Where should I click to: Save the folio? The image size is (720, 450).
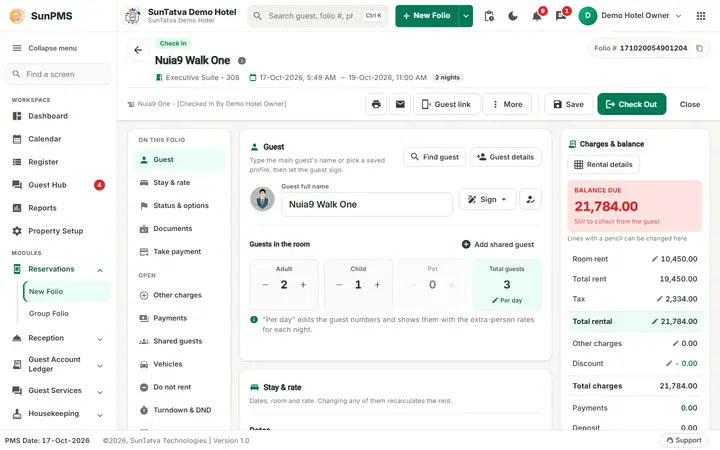point(568,104)
